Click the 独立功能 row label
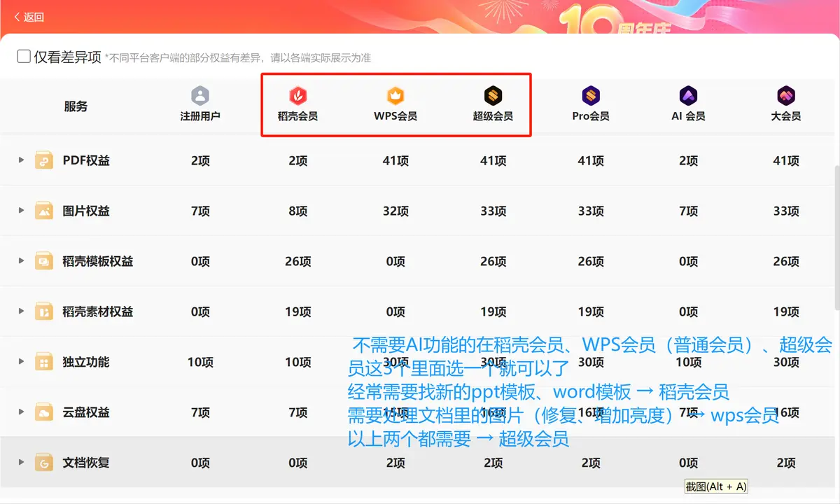The width and height of the screenshot is (840, 504). [86, 362]
